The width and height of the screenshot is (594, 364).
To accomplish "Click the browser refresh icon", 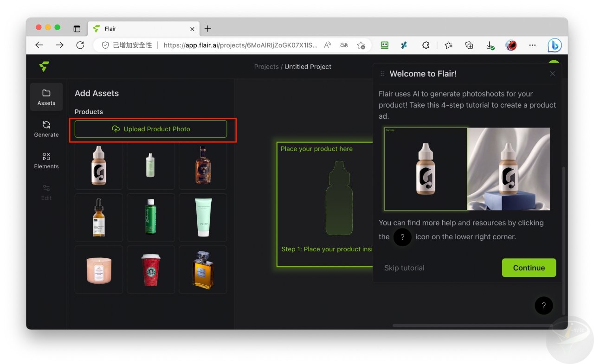I will [x=80, y=45].
